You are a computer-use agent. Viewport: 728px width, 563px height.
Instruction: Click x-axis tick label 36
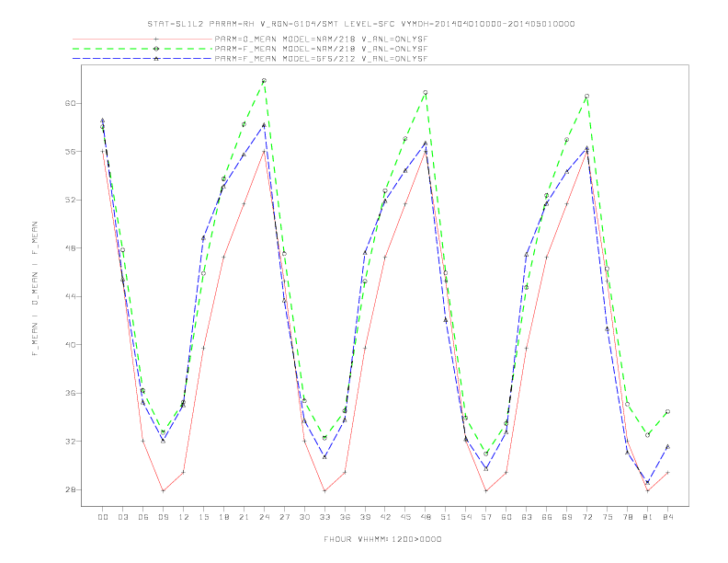345,517
